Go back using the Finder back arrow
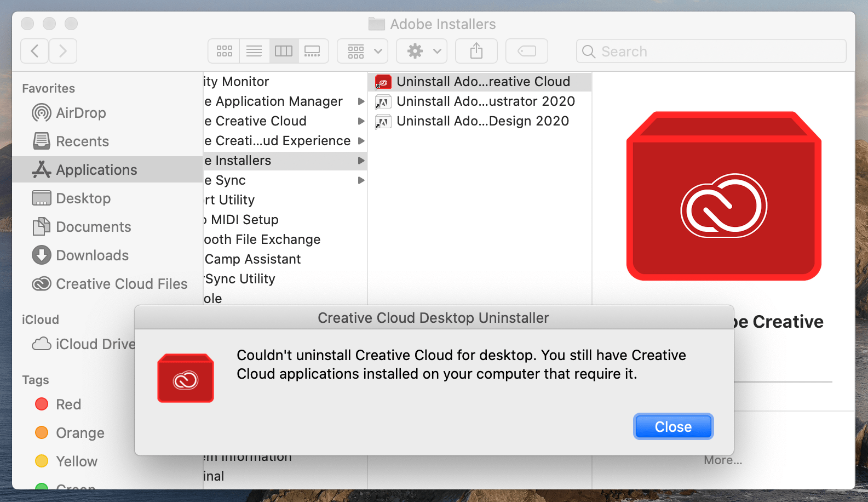The image size is (868, 502). click(x=35, y=51)
